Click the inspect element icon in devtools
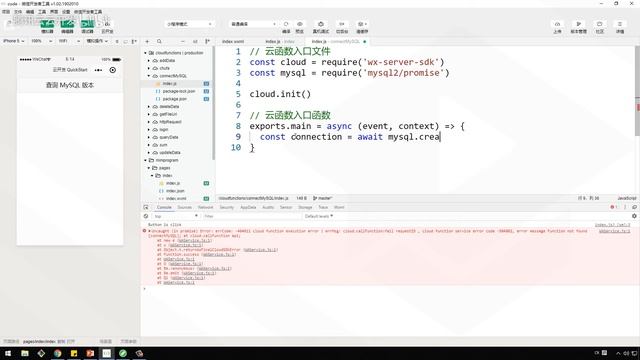The height and width of the screenshot is (360, 640). (146, 207)
